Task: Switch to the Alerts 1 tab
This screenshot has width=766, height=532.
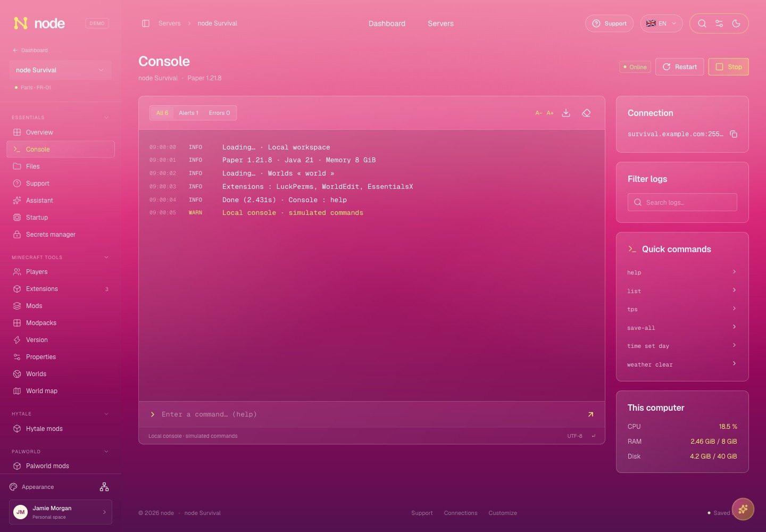Action: pyautogui.click(x=188, y=113)
